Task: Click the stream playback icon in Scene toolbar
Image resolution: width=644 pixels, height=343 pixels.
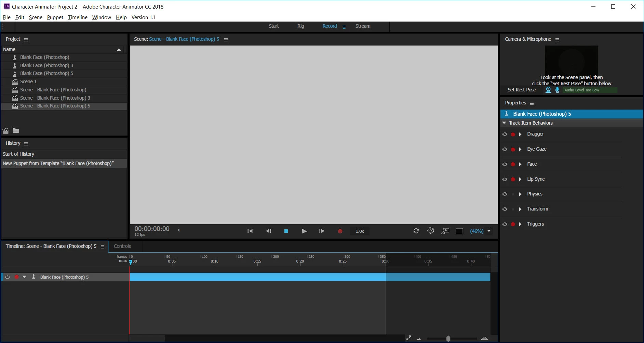Action: coord(445,231)
